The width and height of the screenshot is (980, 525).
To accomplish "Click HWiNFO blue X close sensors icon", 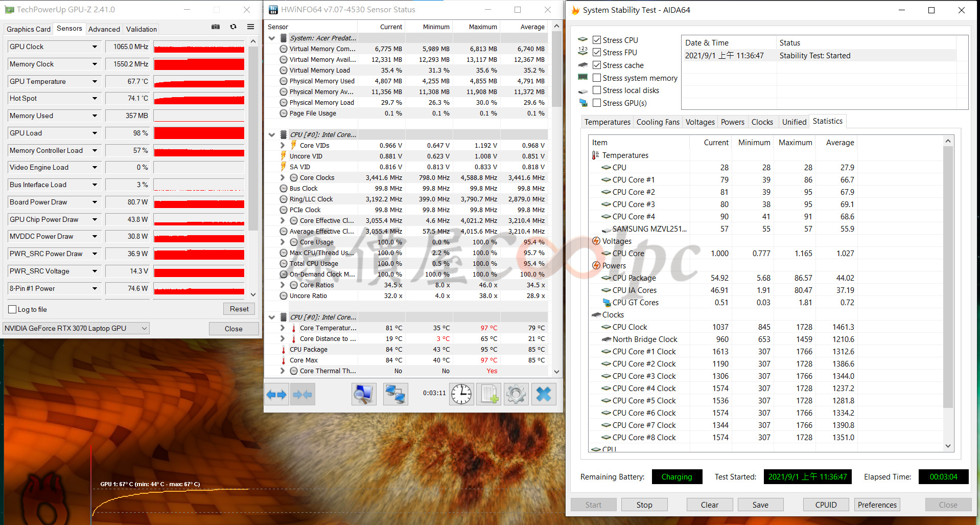I will (544, 394).
